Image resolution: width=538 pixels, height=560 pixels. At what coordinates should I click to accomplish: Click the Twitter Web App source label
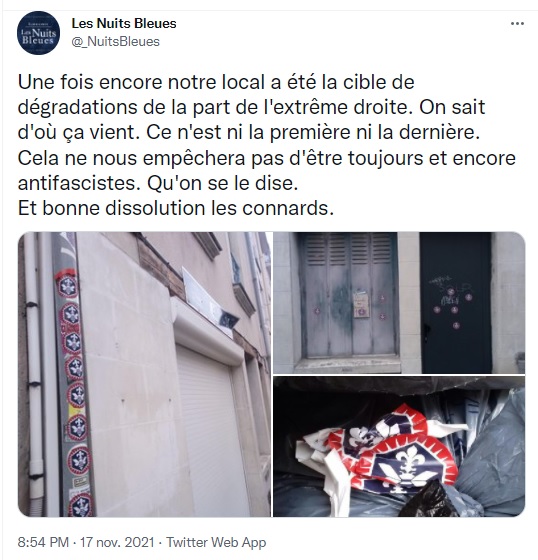(216, 542)
